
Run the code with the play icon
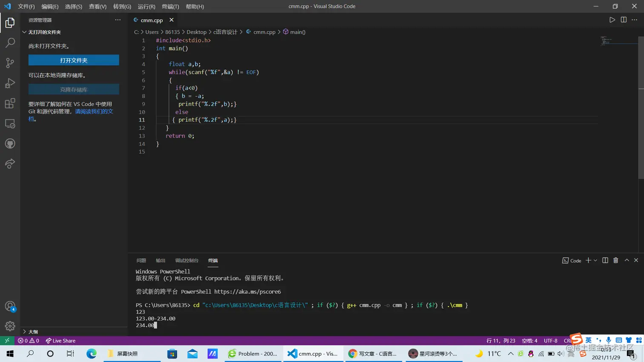[612, 20]
